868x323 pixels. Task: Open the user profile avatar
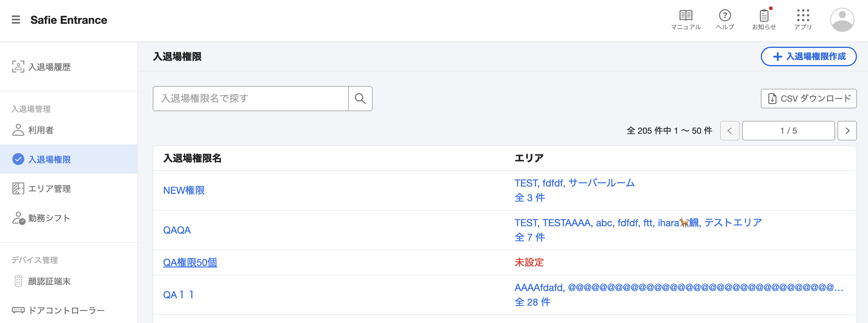pos(842,20)
